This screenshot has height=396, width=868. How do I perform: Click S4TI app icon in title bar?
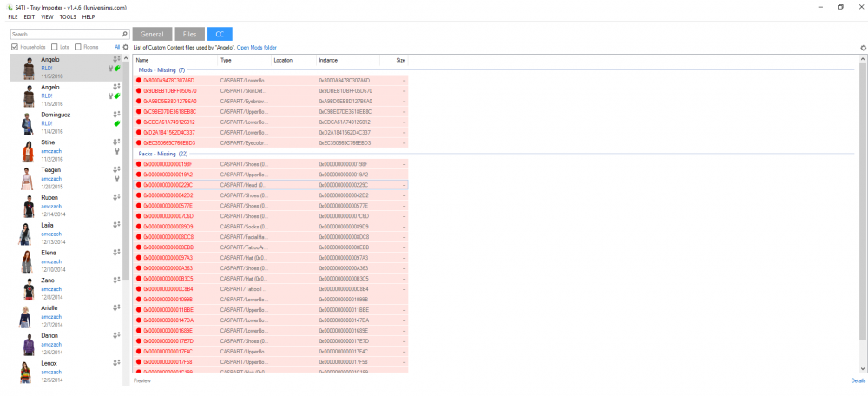click(10, 7)
